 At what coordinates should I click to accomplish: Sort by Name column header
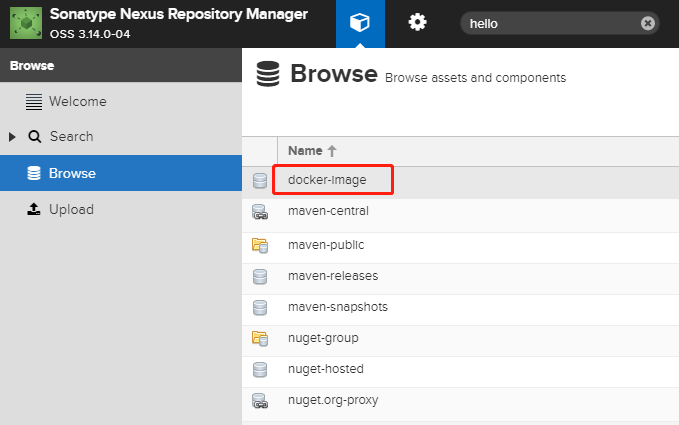point(305,151)
